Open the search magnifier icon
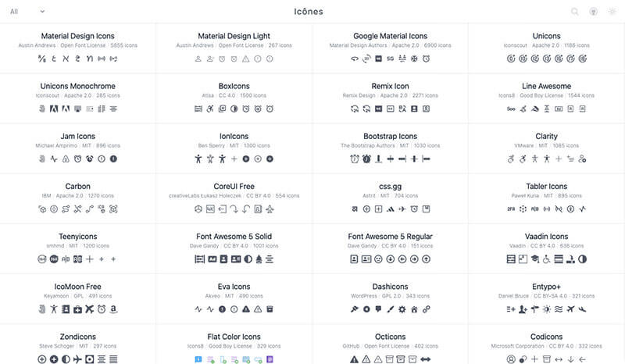Image resolution: width=625 pixels, height=364 pixels. 574,12
